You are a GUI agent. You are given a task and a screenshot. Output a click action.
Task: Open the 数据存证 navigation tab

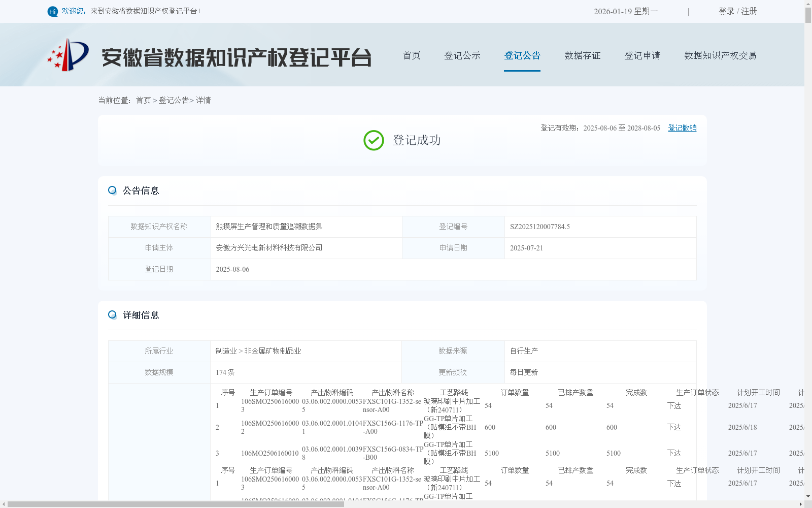click(583, 55)
